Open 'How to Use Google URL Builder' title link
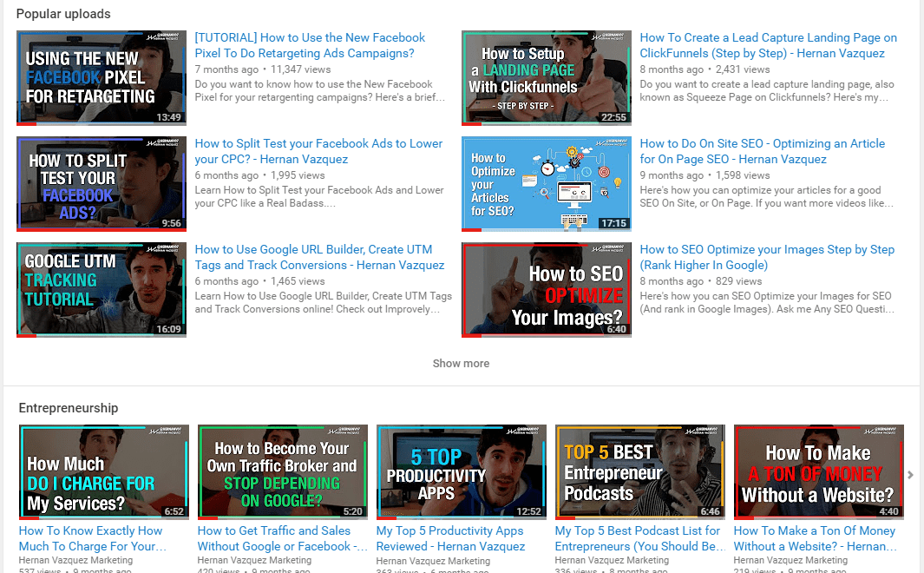This screenshot has height=573, width=924. (x=319, y=258)
